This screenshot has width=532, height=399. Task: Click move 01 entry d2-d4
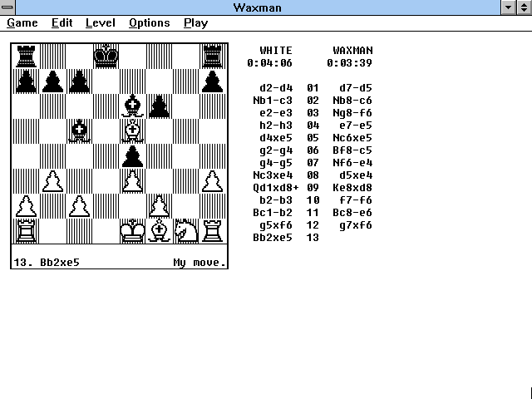(276, 88)
